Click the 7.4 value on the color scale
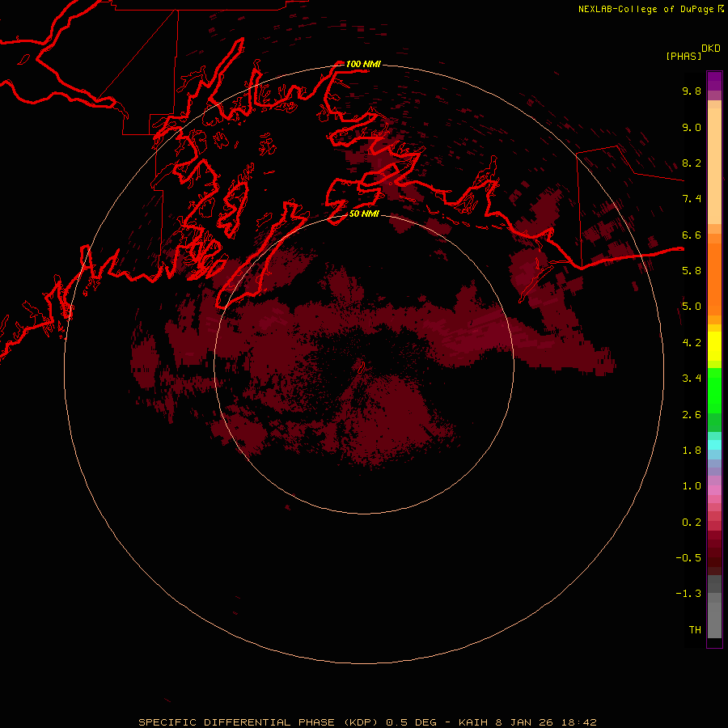The width and height of the screenshot is (728, 728). [x=692, y=199]
